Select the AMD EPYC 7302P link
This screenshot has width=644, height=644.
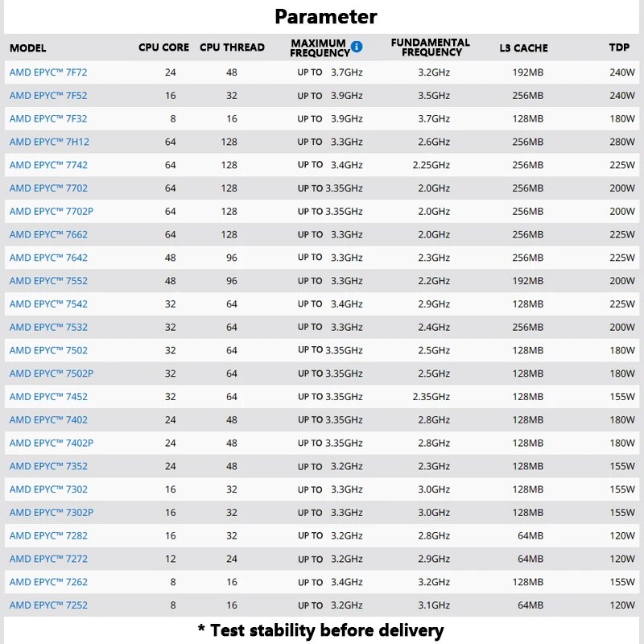coord(52,513)
